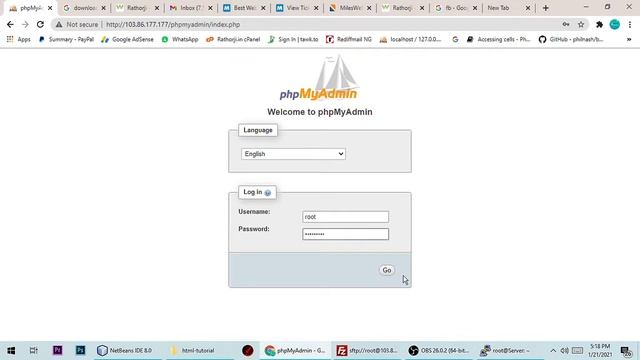Open the saved passwords key icon

(x=566, y=24)
